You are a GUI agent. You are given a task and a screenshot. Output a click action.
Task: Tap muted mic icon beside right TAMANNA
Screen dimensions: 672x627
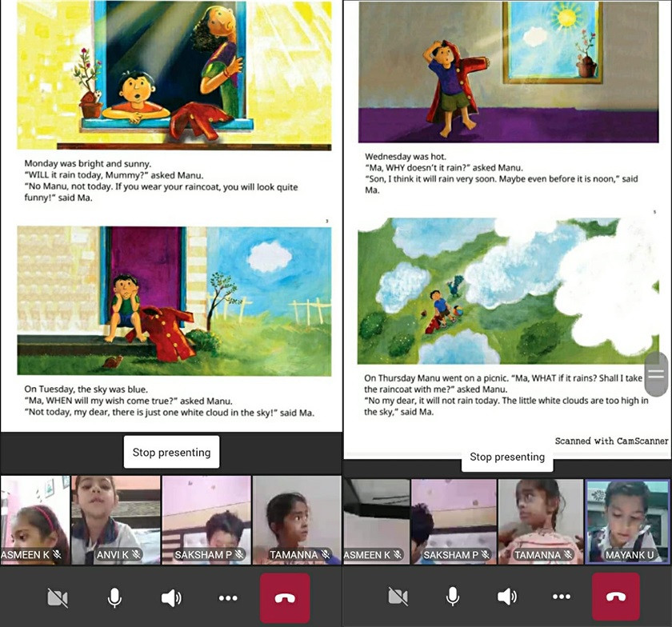click(568, 554)
